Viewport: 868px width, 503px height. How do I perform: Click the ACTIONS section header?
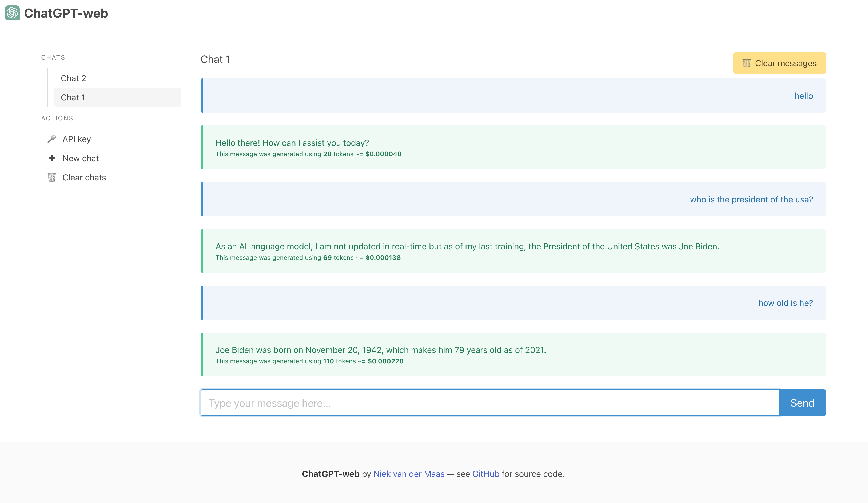click(57, 118)
